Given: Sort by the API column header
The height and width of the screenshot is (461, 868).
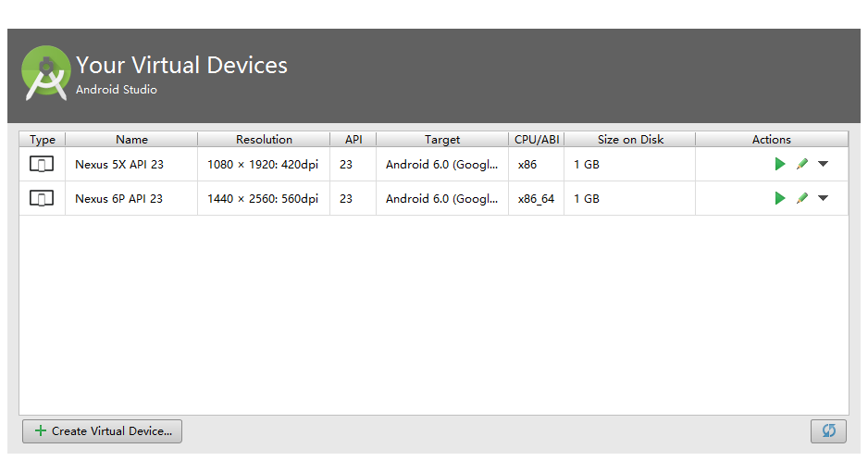Looking at the screenshot, I should pyautogui.click(x=353, y=140).
